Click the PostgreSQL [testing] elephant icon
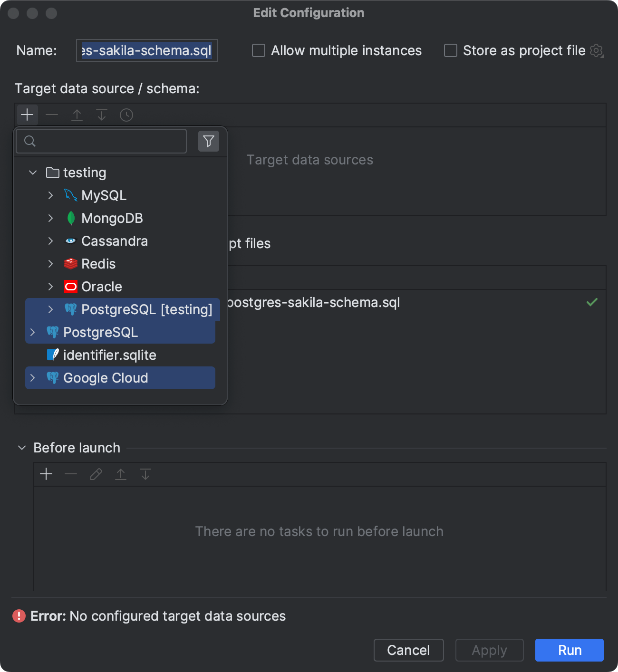The image size is (618, 672). (71, 309)
